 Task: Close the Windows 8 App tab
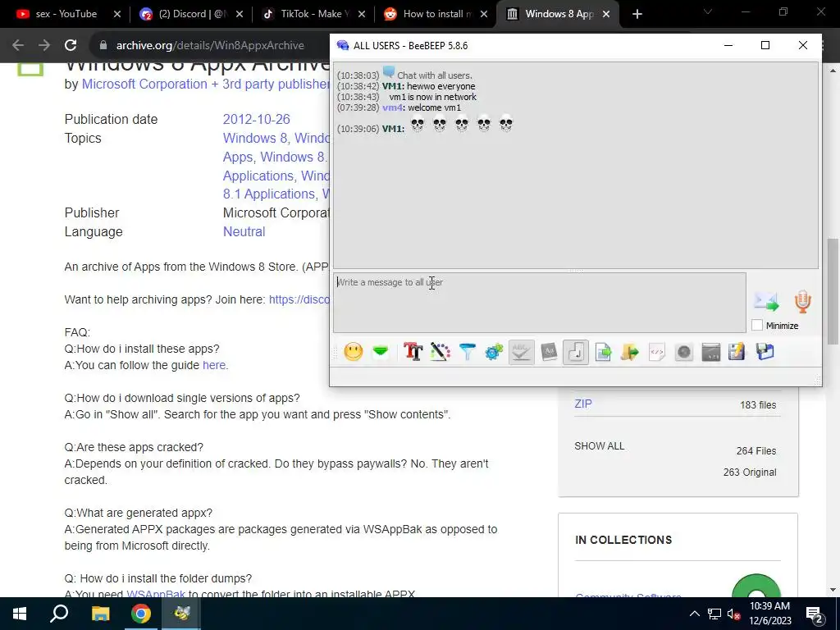click(x=606, y=14)
